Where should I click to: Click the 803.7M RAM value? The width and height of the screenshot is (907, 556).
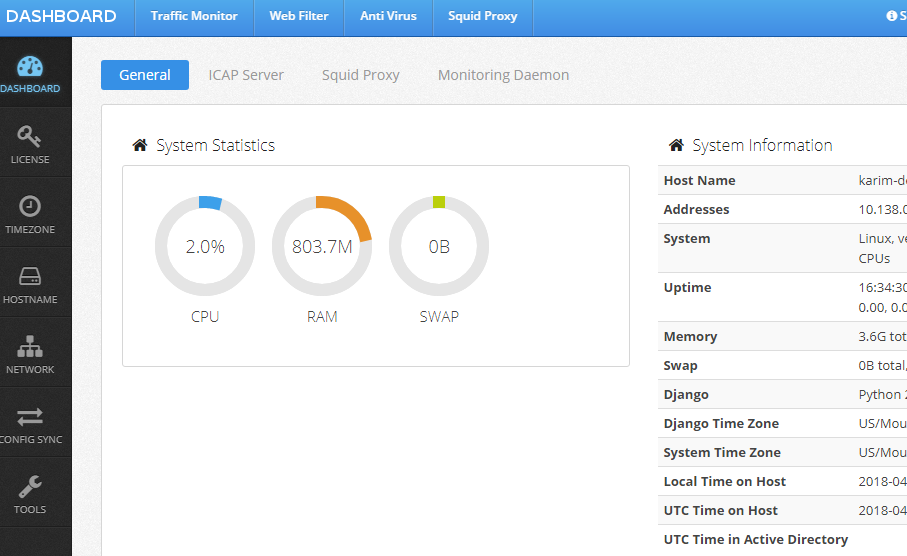click(322, 247)
